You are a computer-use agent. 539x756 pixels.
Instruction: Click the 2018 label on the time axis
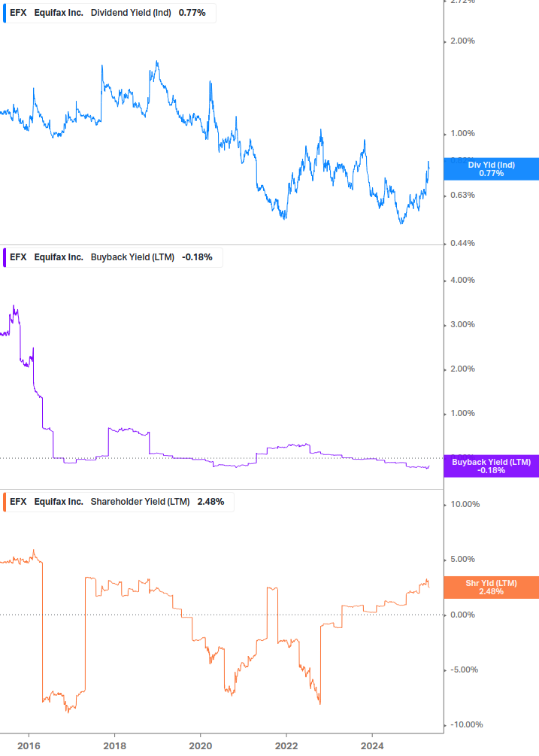pyautogui.click(x=114, y=746)
